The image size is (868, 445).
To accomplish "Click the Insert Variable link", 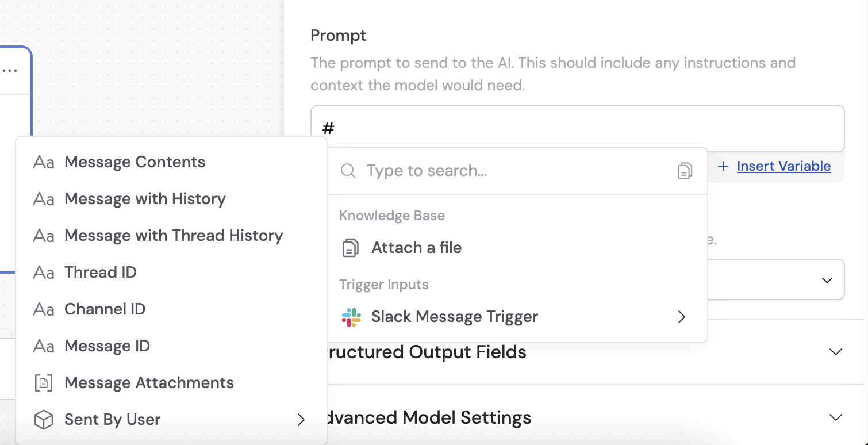I will click(783, 166).
